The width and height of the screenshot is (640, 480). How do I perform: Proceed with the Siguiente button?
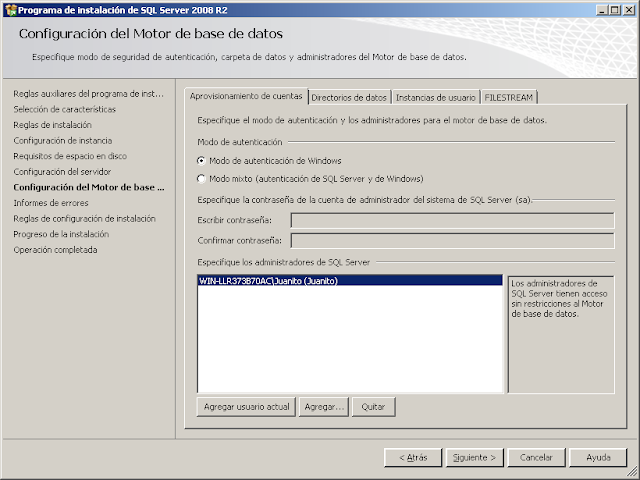point(475,458)
